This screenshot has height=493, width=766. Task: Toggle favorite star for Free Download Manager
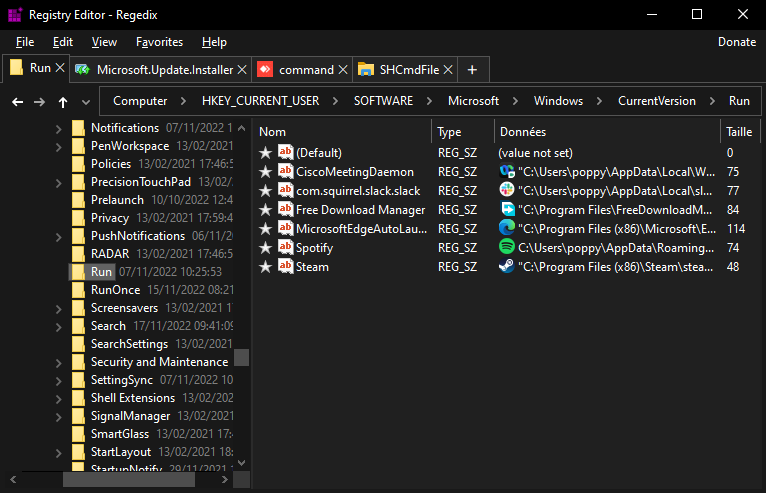(x=265, y=210)
